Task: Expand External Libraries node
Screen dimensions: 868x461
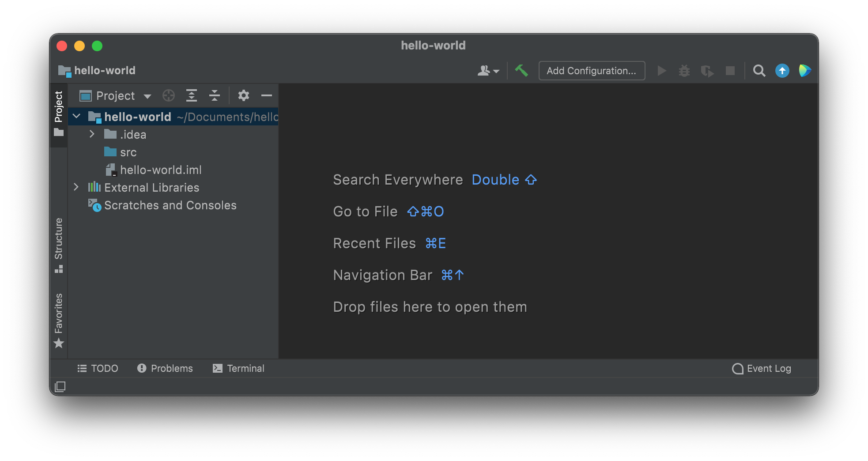Action: coord(76,187)
